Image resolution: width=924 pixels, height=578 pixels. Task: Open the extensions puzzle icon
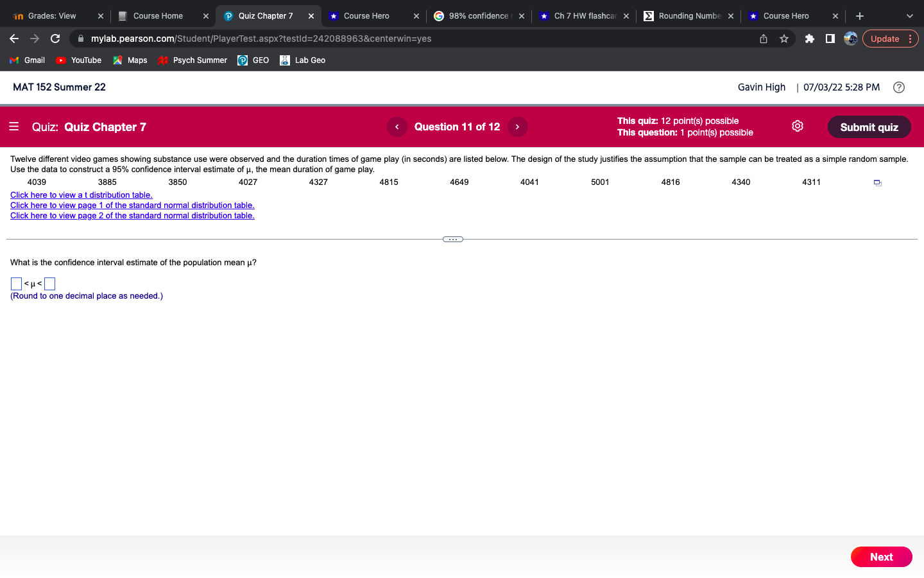tap(810, 39)
